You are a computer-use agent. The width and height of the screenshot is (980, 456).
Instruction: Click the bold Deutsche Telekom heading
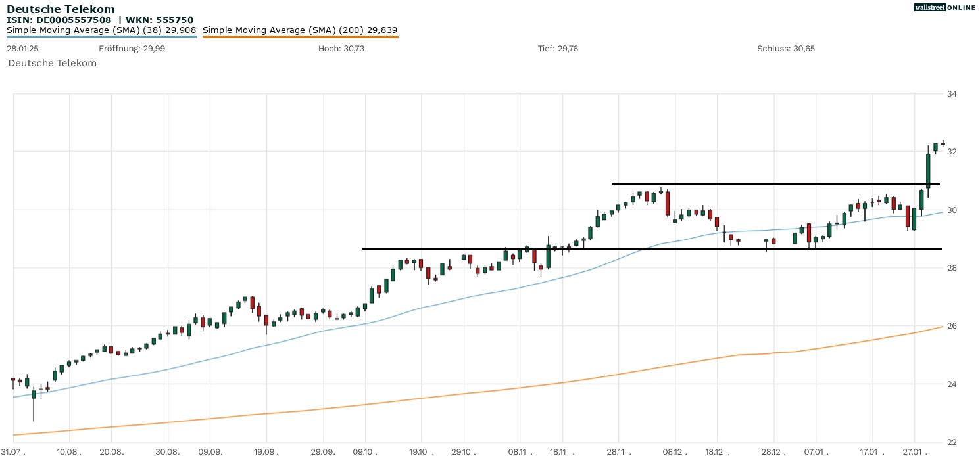pos(61,9)
